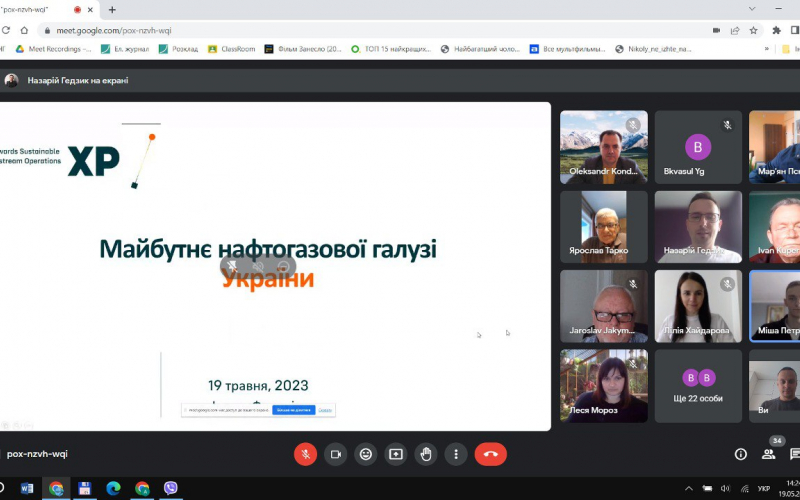Open Ел. журнал bookmark
Viewport: 800px width, 500px height.
(125, 49)
